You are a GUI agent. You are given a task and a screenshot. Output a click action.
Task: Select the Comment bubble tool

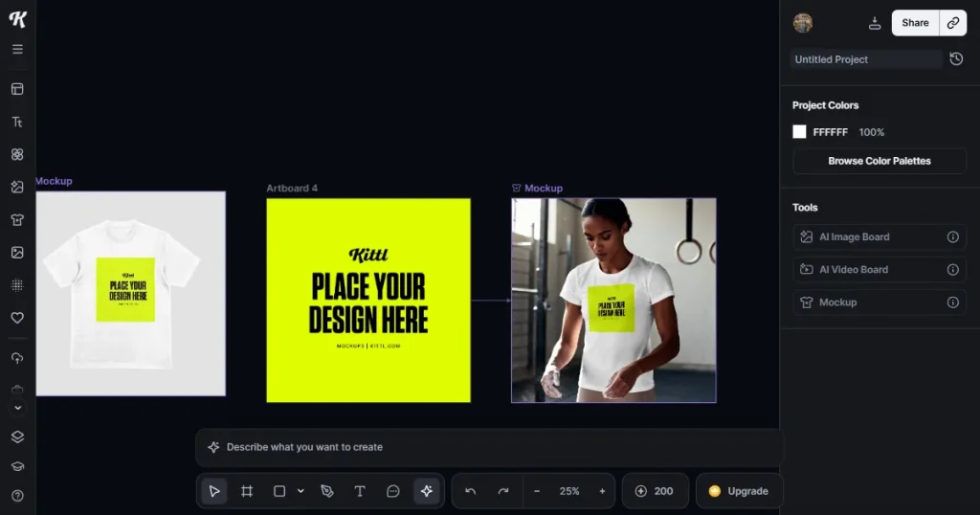[x=393, y=491]
